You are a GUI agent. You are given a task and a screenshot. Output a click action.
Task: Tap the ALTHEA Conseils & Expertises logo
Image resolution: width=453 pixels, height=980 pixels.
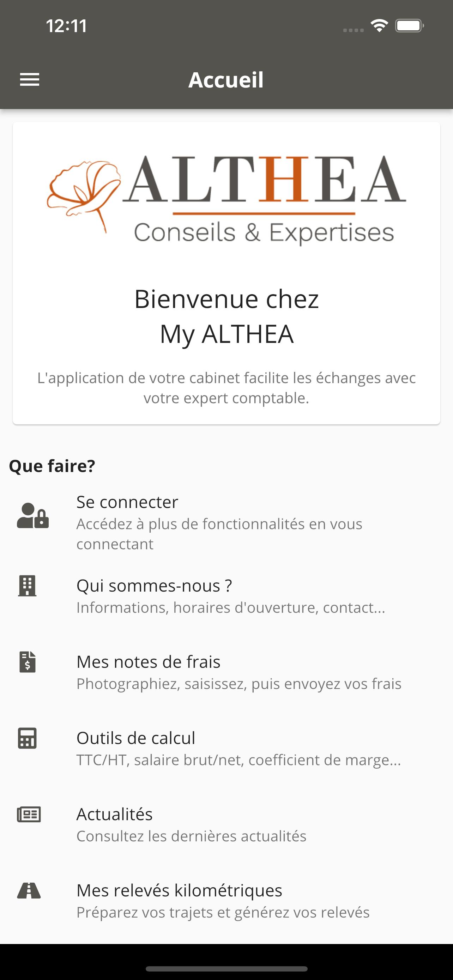pos(227,200)
